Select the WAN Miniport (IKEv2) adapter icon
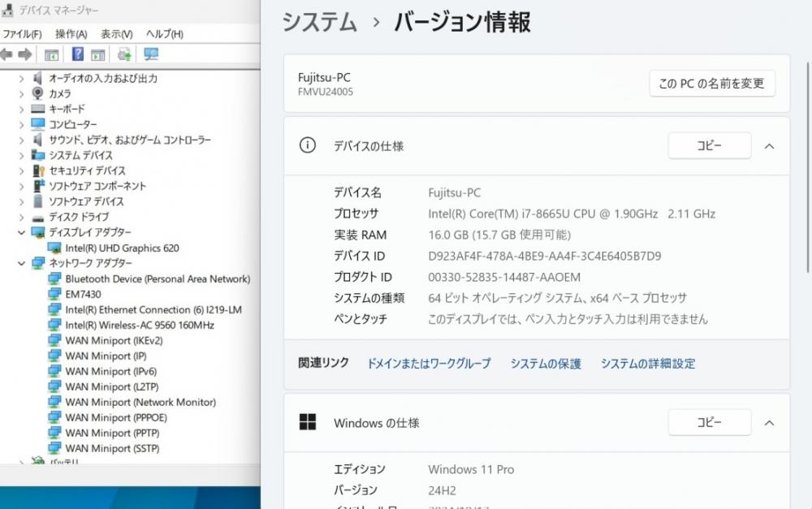The image size is (812, 509). 54,340
